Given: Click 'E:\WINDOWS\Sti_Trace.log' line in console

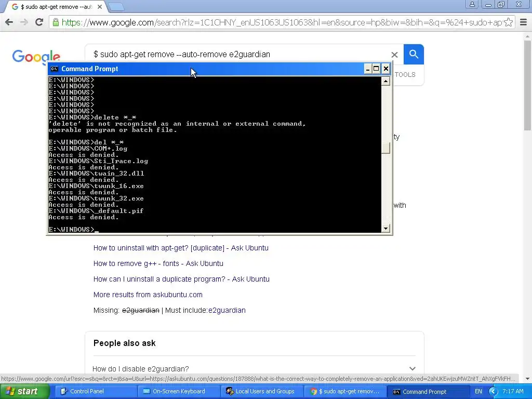Looking at the screenshot, I should coord(98,161).
